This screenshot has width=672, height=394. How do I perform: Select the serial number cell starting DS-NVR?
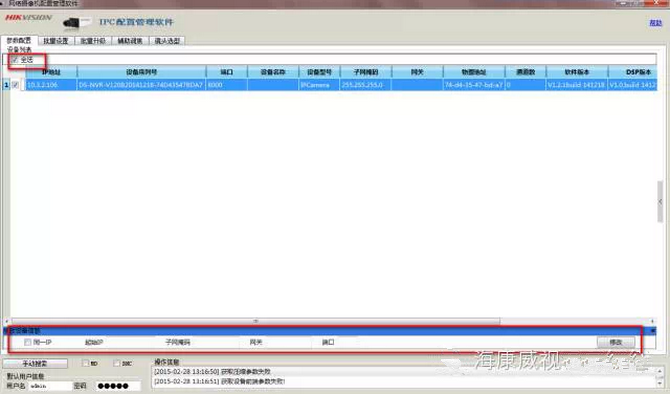pyautogui.click(x=141, y=85)
